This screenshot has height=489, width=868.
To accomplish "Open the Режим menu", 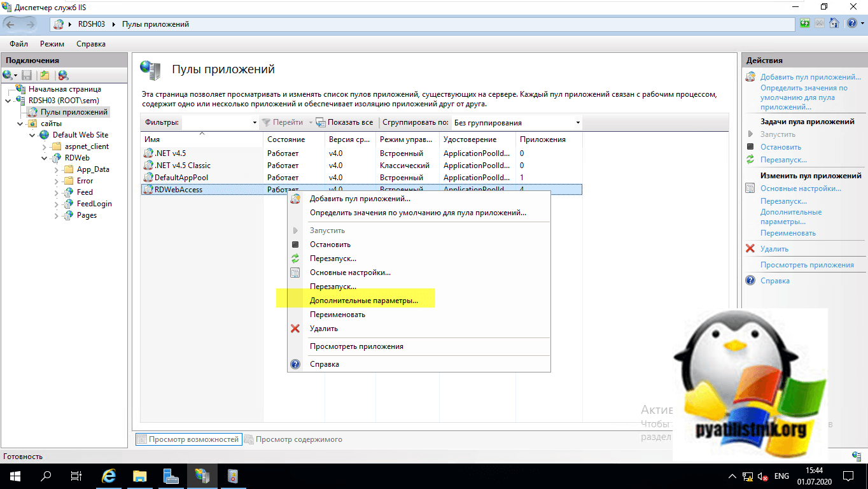I will (x=52, y=44).
